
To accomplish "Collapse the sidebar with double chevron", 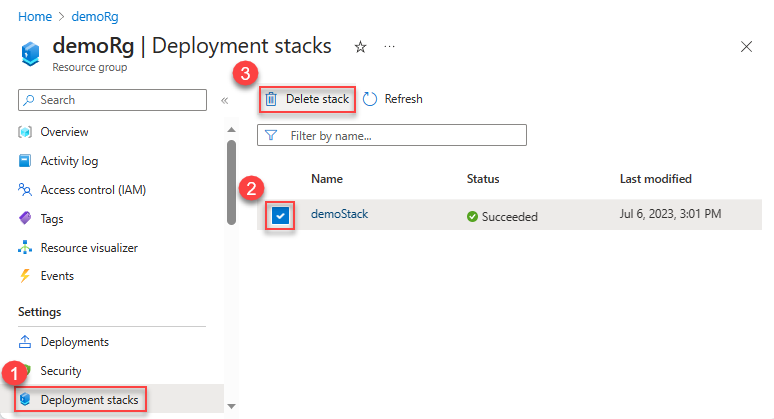I will coord(225,101).
